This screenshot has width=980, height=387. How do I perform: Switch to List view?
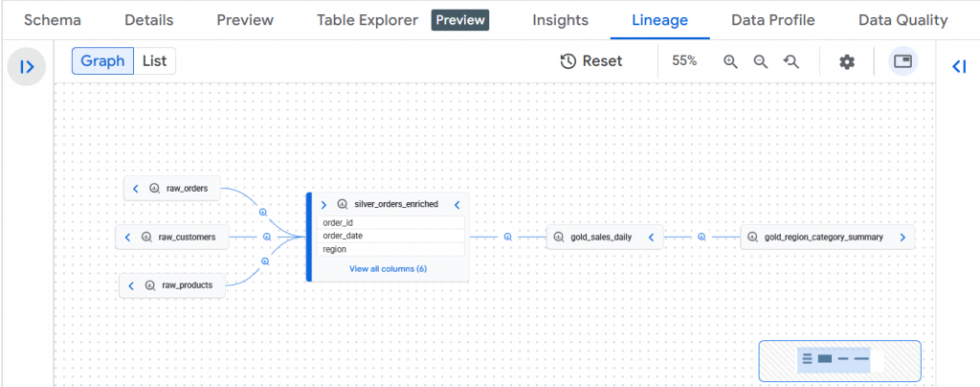154,61
